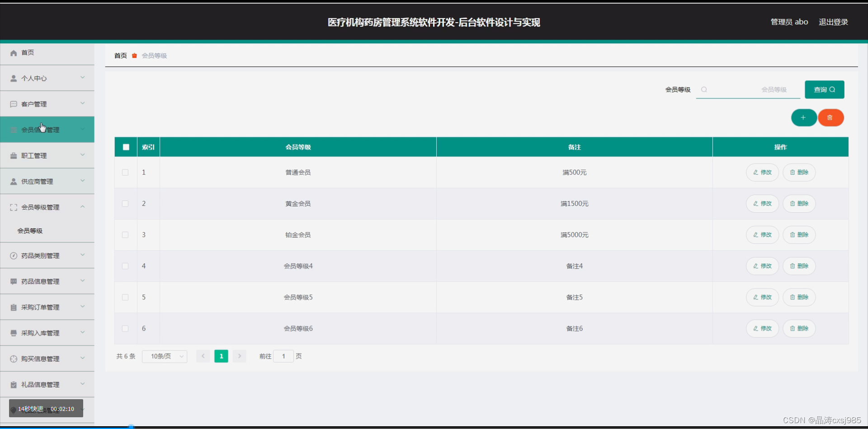Open the 10条/页 page size dropdown
The image size is (868, 429).
tap(165, 356)
